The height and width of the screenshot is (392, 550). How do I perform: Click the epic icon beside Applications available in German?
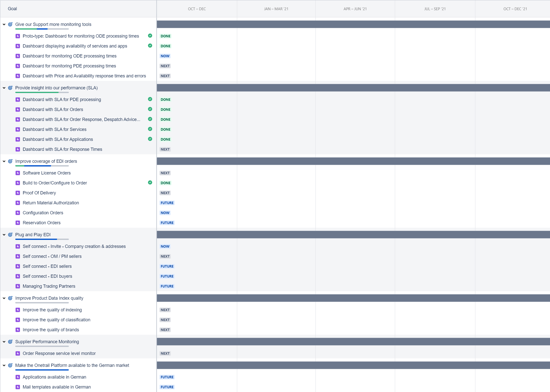pyautogui.click(x=18, y=377)
